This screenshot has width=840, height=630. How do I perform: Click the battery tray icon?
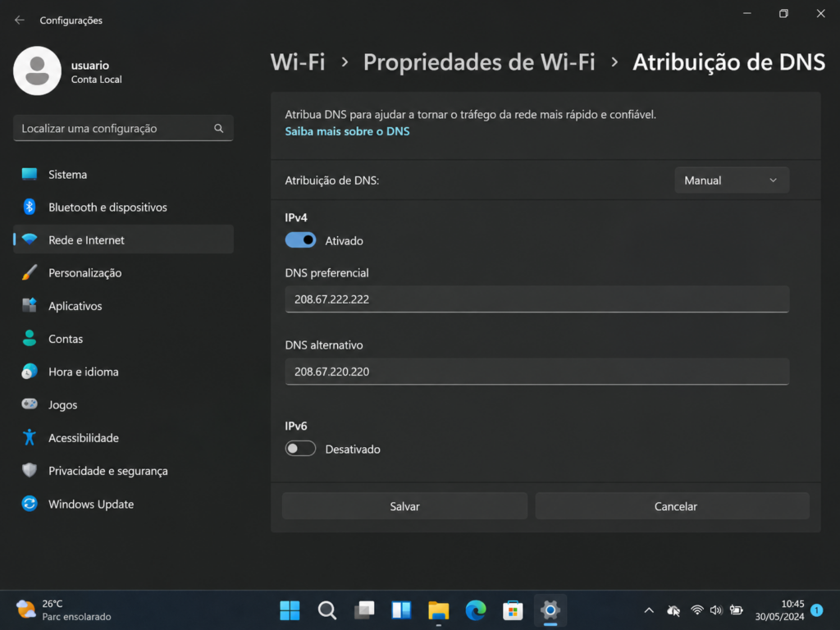pos(737,610)
